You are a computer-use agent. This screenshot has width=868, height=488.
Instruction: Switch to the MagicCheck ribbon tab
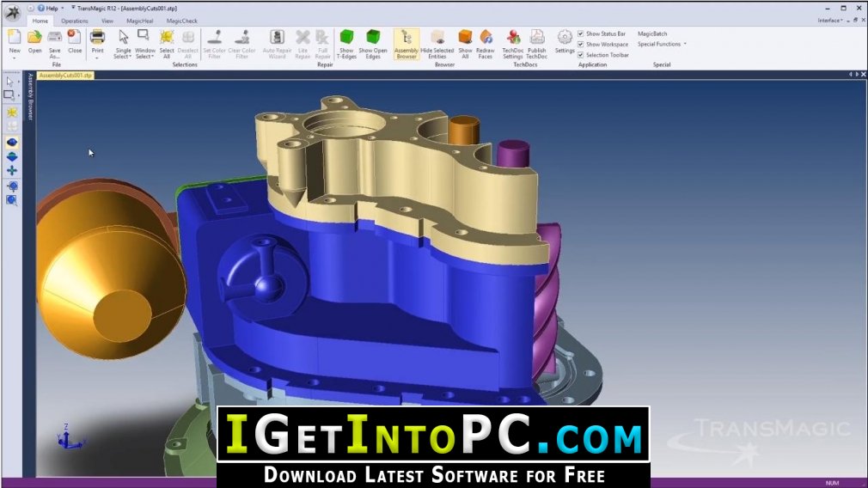pyautogui.click(x=181, y=21)
